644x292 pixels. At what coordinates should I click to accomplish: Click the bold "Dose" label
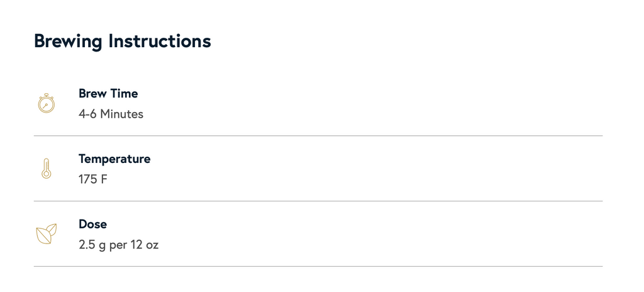(93, 224)
